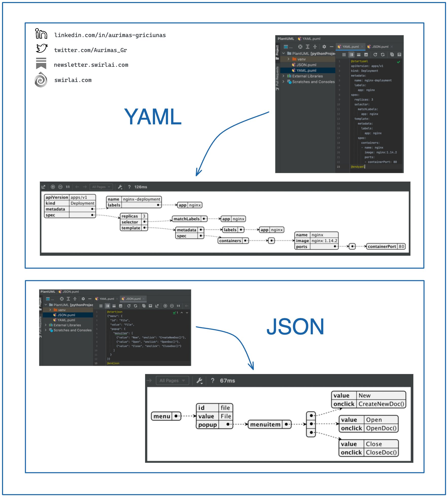Viewport: 448px width, 497px height.
Task: Close the YAML.puml tab in top IDE
Action: [362, 47]
